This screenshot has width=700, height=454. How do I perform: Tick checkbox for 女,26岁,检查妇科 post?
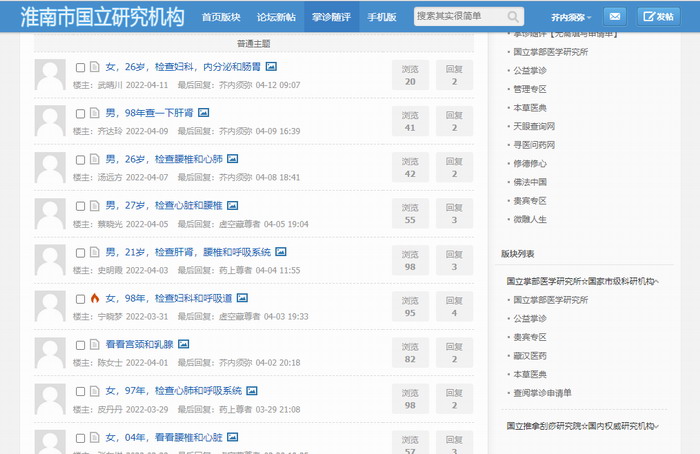pos(80,67)
